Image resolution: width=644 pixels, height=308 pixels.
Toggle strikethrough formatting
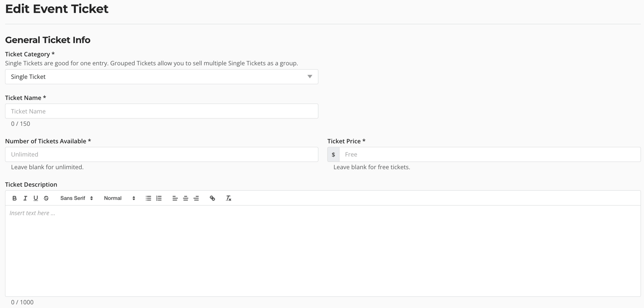click(x=46, y=198)
